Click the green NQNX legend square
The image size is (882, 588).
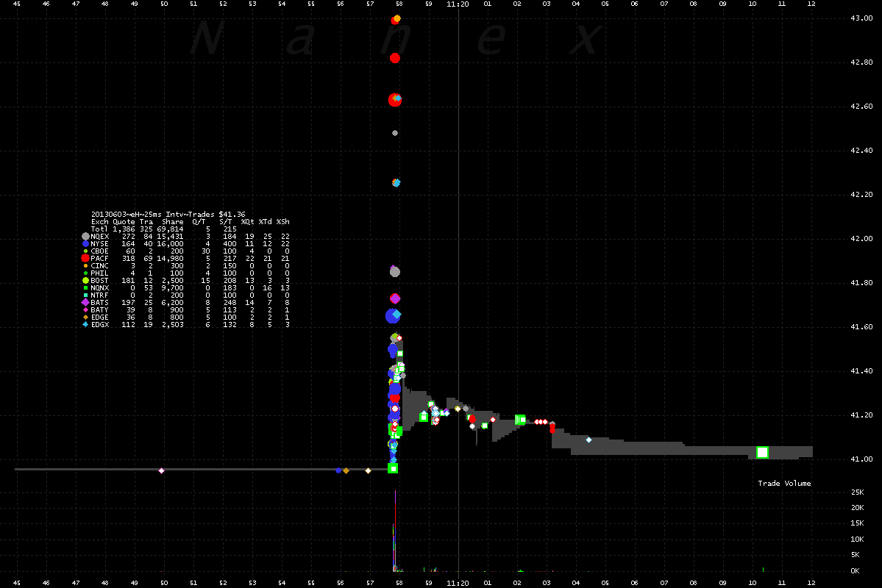click(85, 288)
